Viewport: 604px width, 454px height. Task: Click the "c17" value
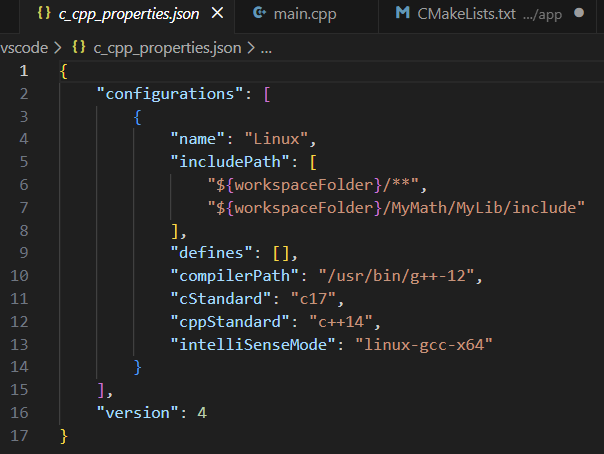tap(313, 299)
